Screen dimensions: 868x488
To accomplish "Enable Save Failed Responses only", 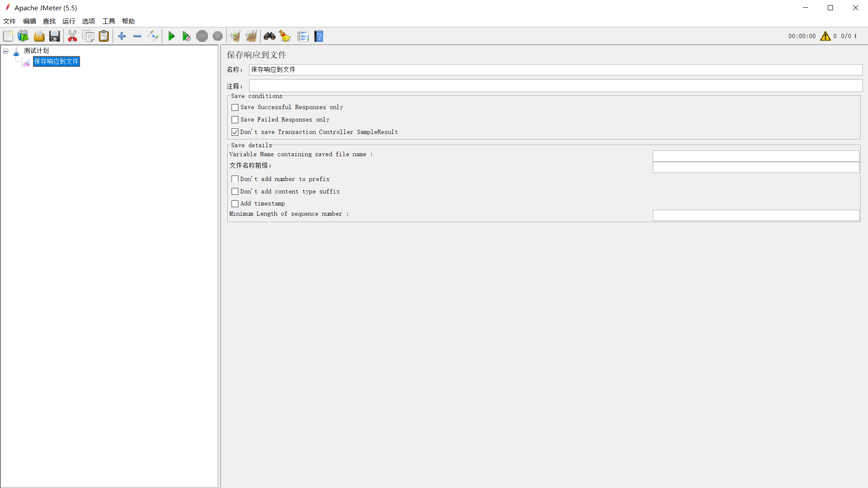I will (235, 120).
